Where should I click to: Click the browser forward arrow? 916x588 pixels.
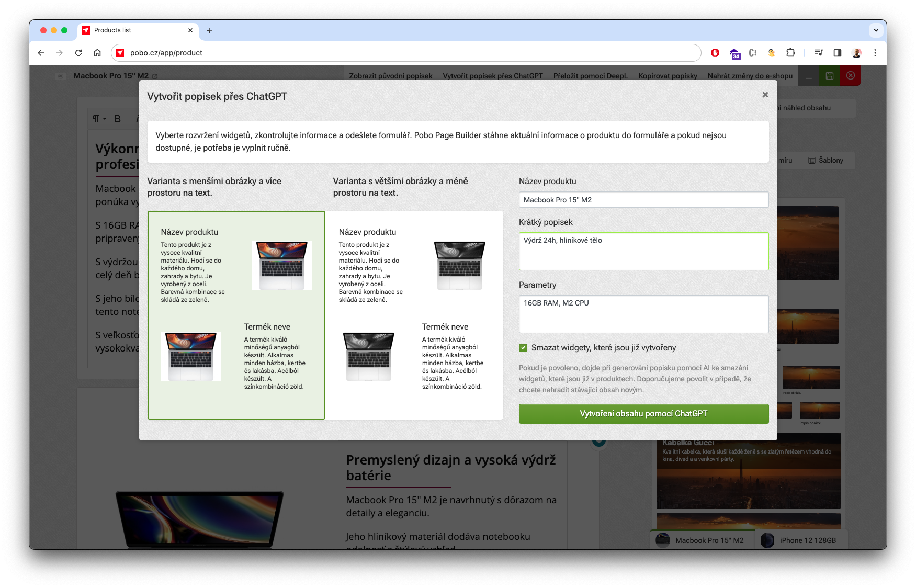(60, 53)
